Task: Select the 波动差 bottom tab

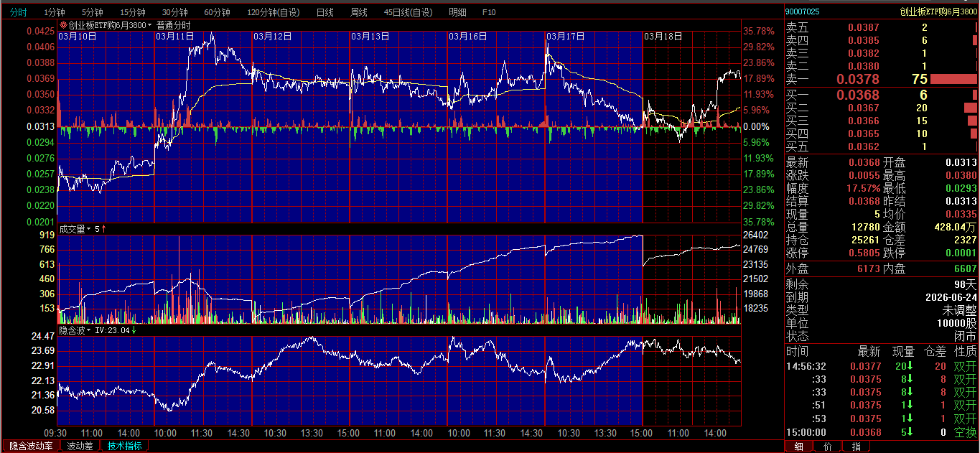Action: tap(80, 446)
